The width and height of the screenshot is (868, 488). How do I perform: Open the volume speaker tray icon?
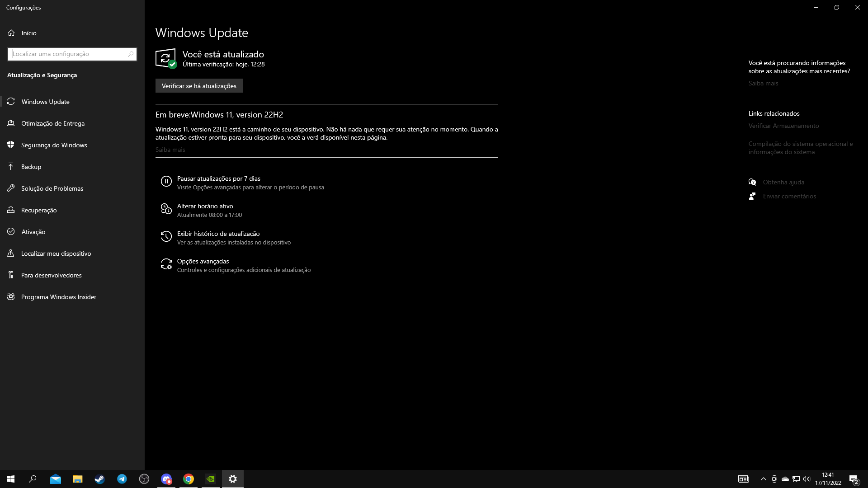pos(807,479)
